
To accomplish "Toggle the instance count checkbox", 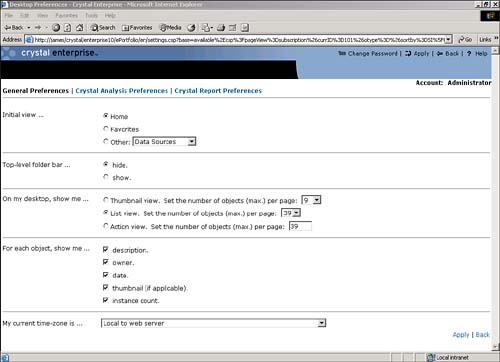I will [106, 300].
